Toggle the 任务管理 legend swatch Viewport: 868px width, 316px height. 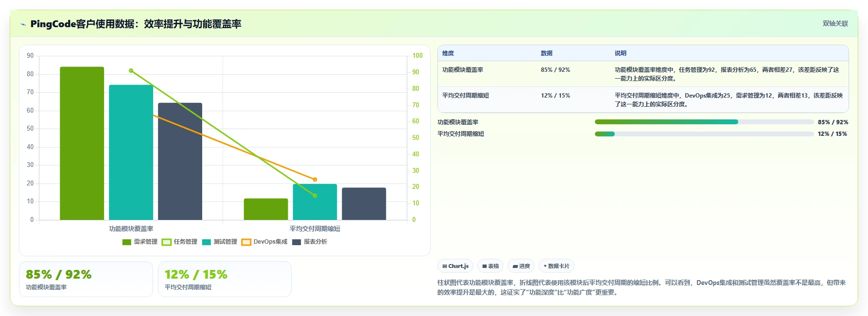pyautogui.click(x=167, y=242)
